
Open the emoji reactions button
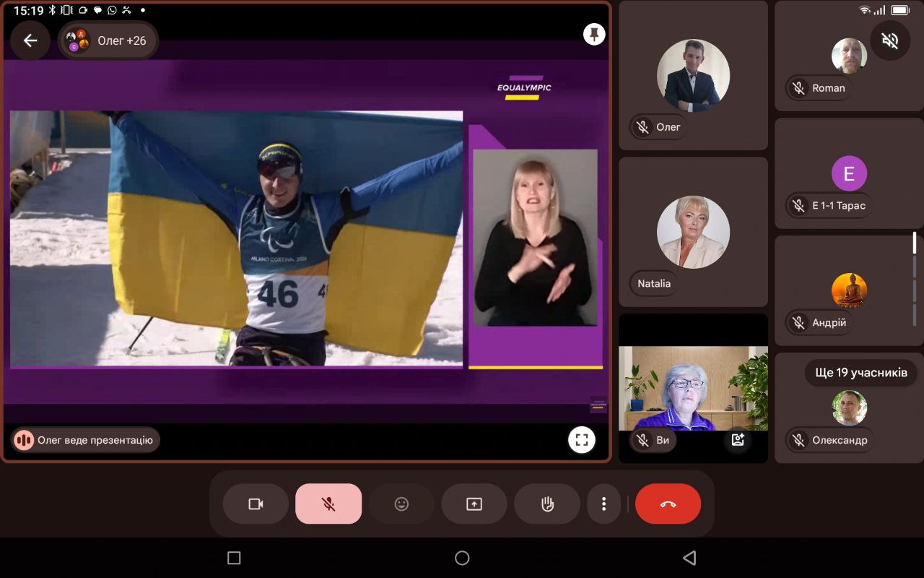point(401,504)
